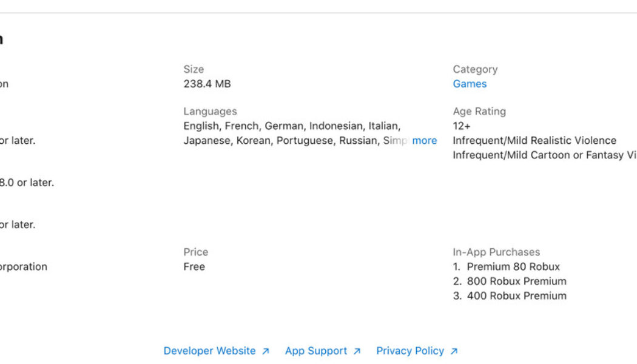Click the external-link arrow beside Developer Website
The height and width of the screenshot is (364, 637).
(265, 351)
